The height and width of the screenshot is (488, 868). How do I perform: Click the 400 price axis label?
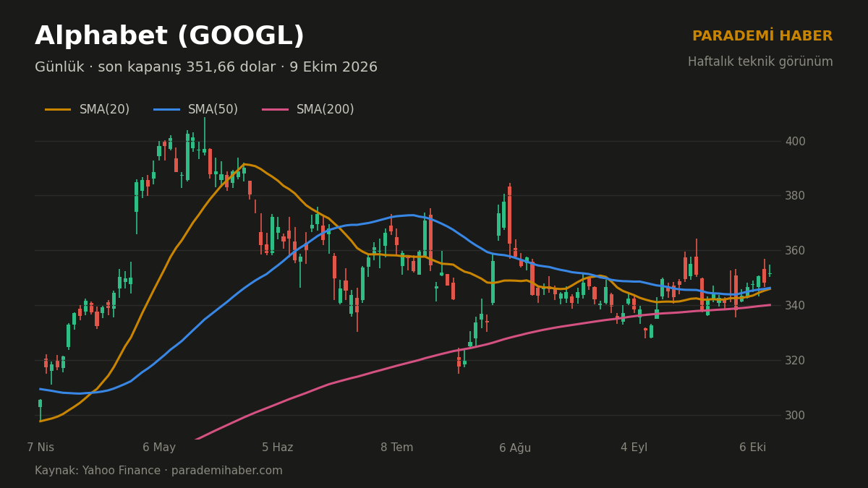coord(795,141)
